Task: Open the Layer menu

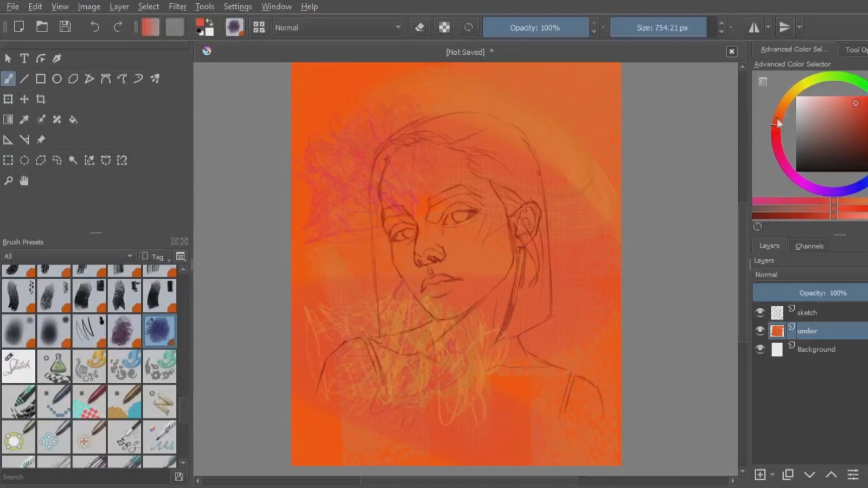Action: pyautogui.click(x=119, y=7)
